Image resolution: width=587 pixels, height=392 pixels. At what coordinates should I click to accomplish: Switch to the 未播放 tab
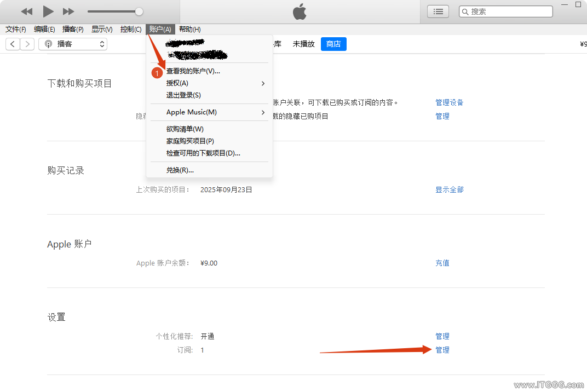303,44
